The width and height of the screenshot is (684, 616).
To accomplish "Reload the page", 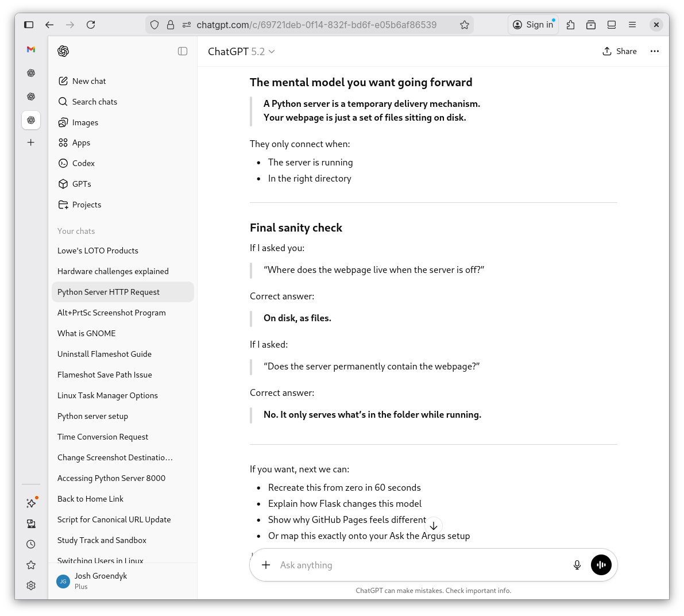I will point(91,25).
